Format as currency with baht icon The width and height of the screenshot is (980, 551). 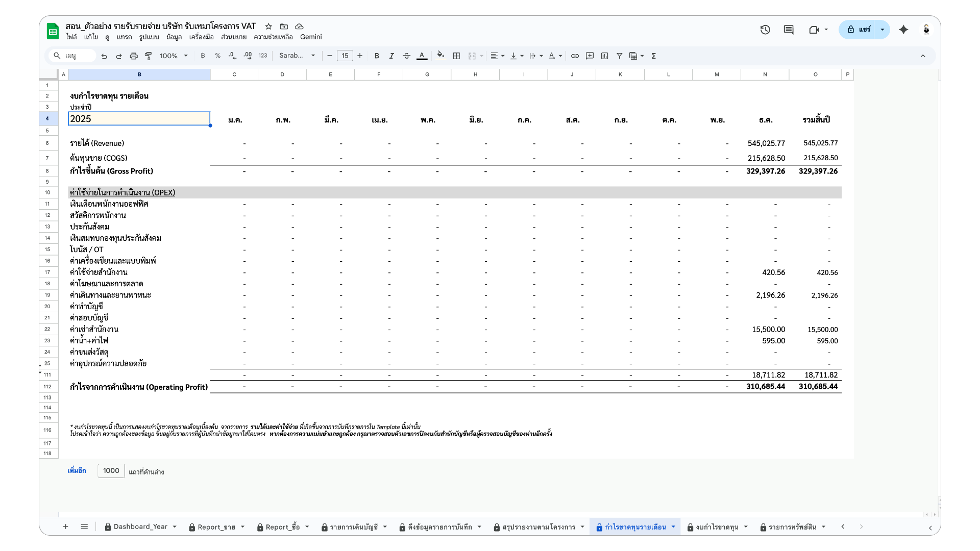(x=203, y=56)
